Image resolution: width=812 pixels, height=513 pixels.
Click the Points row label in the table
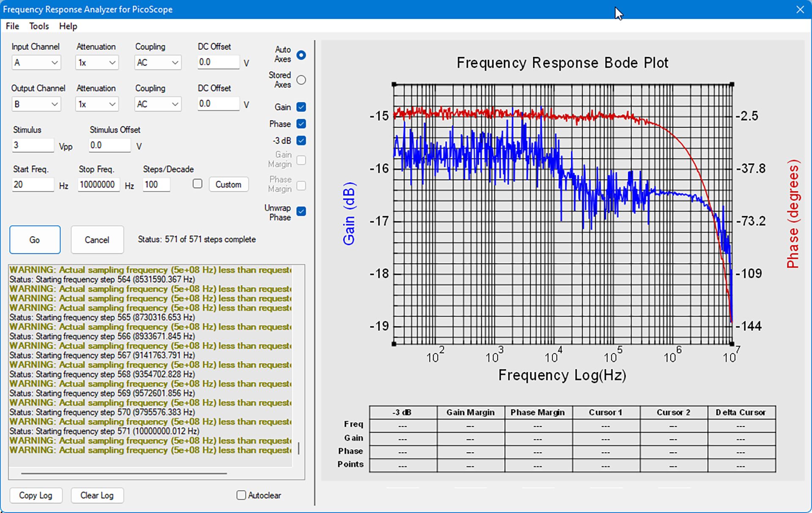click(x=351, y=464)
